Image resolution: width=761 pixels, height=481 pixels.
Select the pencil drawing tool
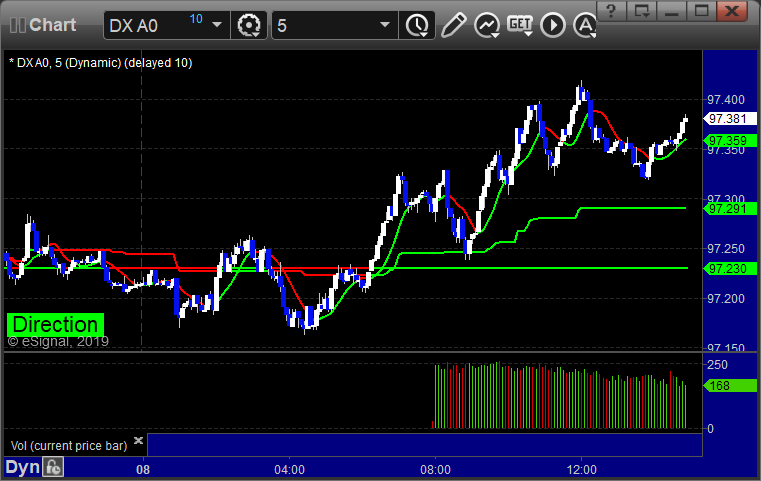453,25
